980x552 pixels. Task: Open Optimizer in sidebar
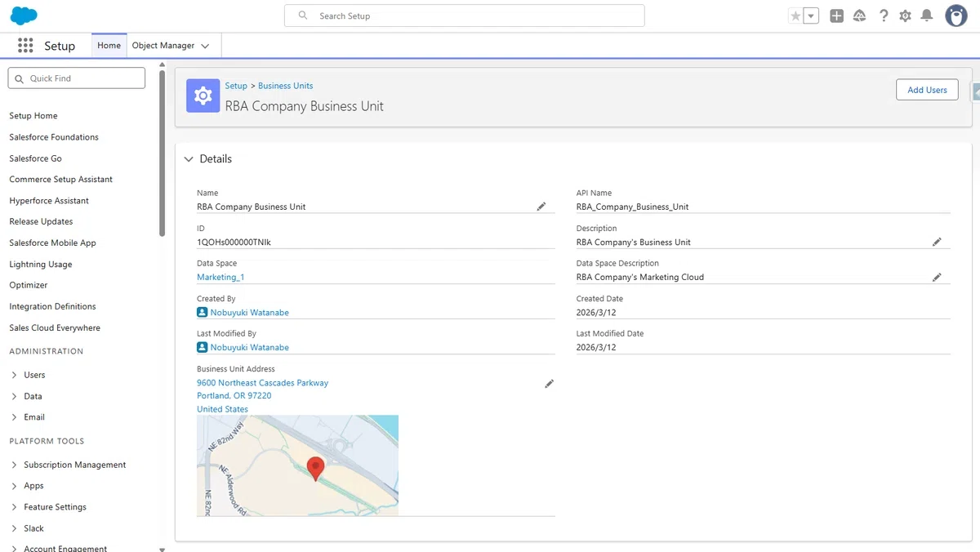[29, 286]
